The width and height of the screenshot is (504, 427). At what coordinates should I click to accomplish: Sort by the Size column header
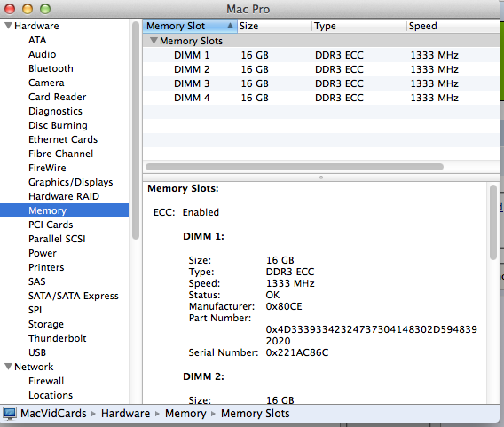274,26
